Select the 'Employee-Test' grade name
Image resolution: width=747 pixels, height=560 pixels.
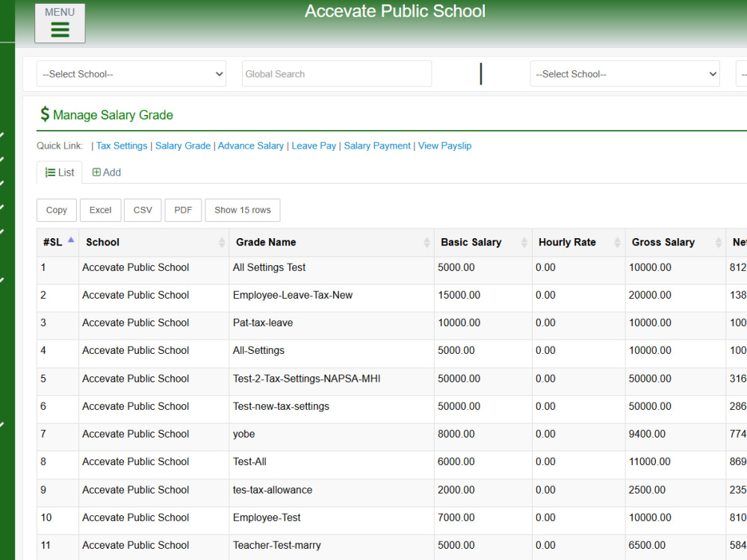point(267,517)
